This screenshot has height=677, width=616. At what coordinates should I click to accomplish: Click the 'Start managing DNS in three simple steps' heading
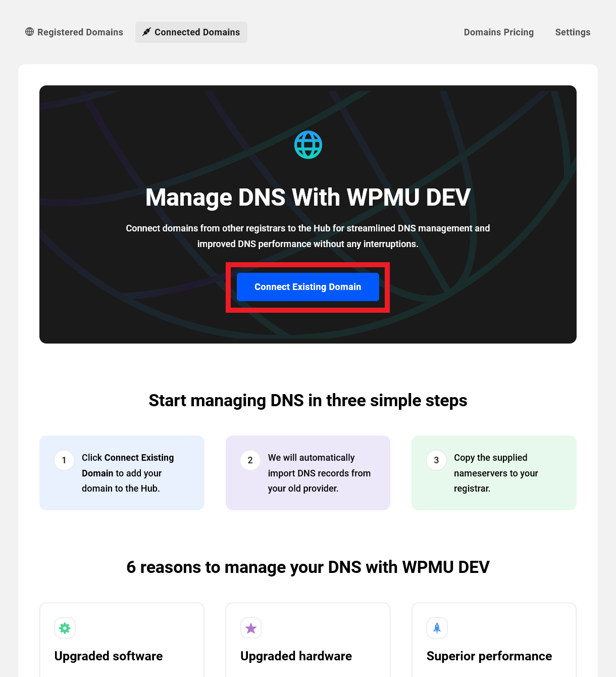pos(308,400)
